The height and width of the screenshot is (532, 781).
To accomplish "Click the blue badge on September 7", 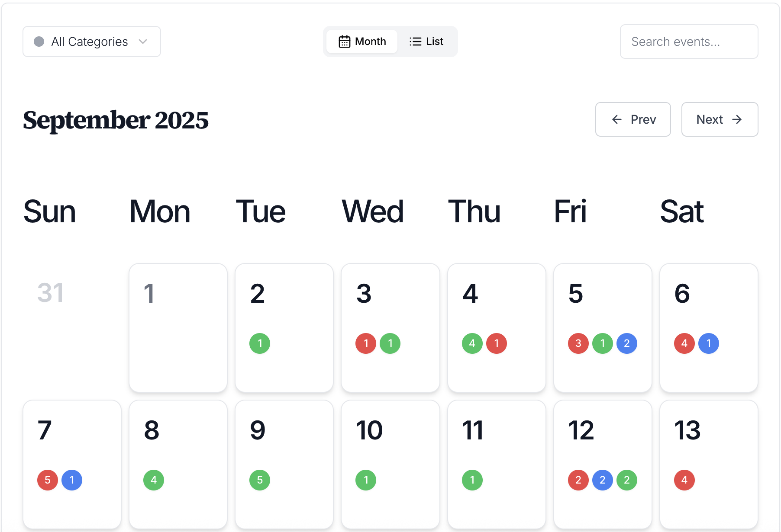I will (x=72, y=480).
